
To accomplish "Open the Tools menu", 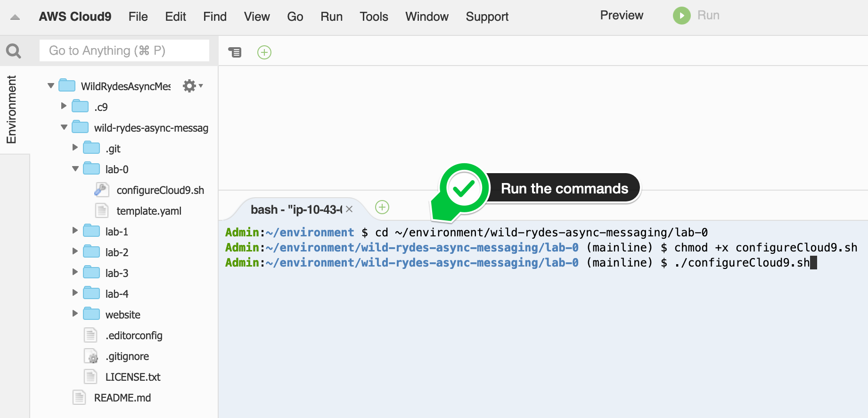I will 374,17.
